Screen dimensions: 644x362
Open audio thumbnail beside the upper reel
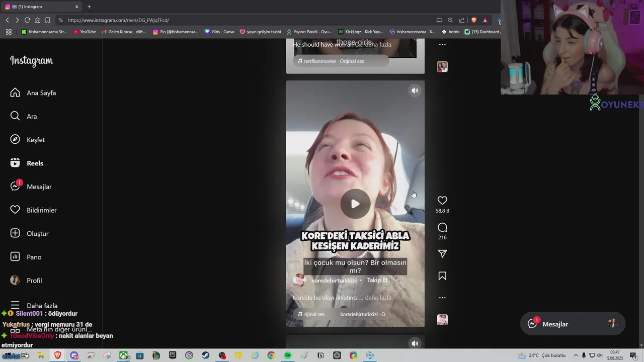pos(442,67)
